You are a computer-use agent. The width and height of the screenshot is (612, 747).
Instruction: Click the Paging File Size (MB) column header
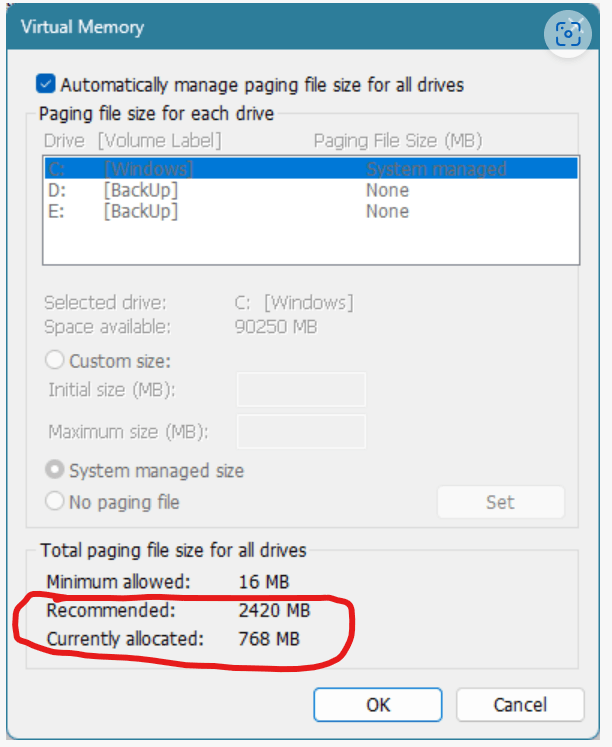[398, 141]
